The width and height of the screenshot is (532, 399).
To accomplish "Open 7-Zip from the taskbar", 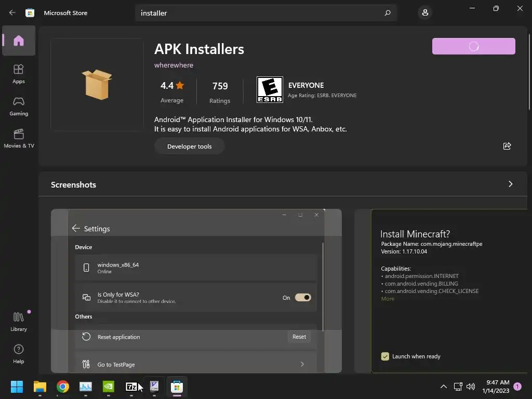I will (x=131, y=387).
